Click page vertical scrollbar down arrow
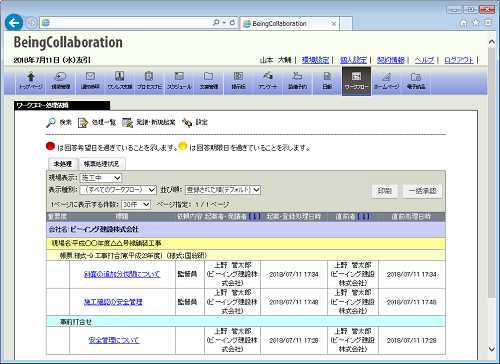 [492, 349]
